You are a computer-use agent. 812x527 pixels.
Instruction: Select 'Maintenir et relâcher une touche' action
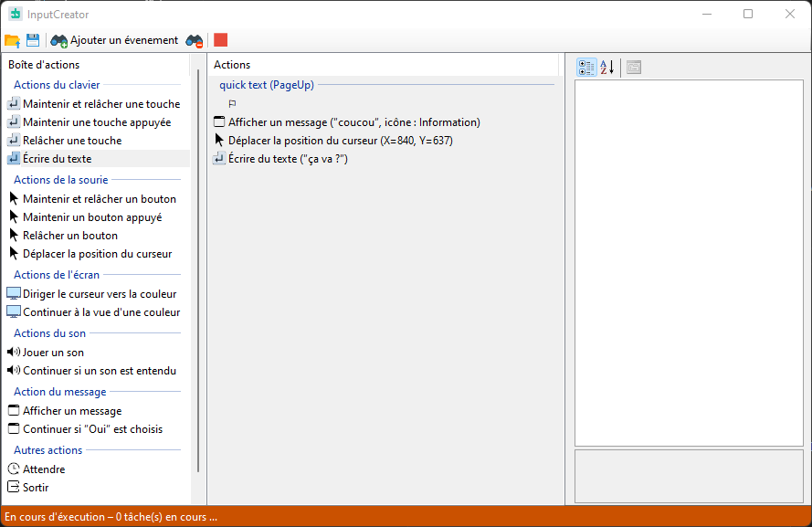tap(100, 104)
